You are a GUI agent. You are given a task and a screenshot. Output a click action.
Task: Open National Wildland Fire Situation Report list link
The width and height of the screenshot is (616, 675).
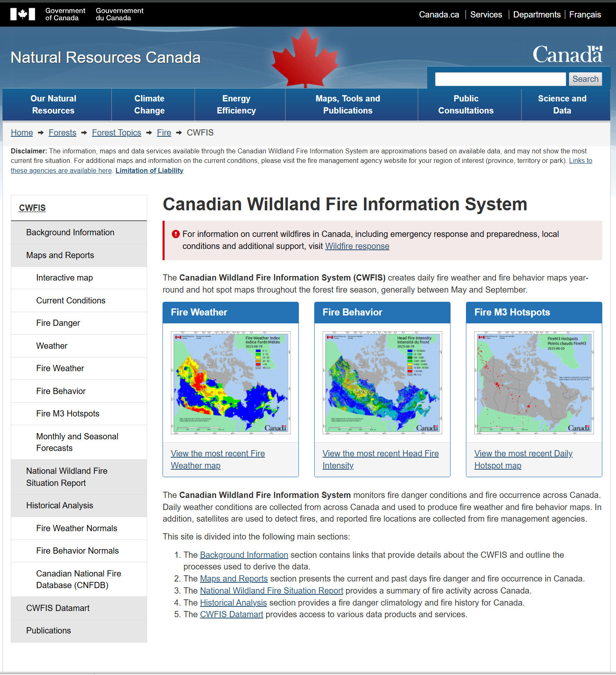coord(271,591)
